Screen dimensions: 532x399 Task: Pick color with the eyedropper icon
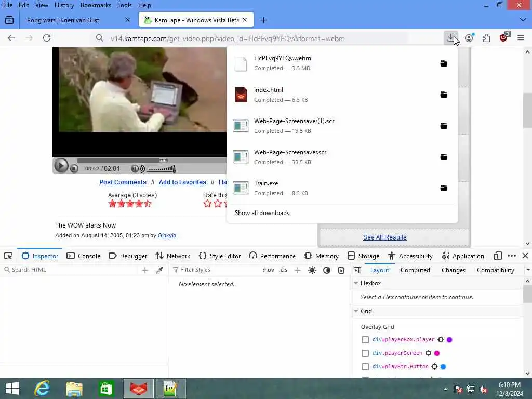(x=159, y=270)
